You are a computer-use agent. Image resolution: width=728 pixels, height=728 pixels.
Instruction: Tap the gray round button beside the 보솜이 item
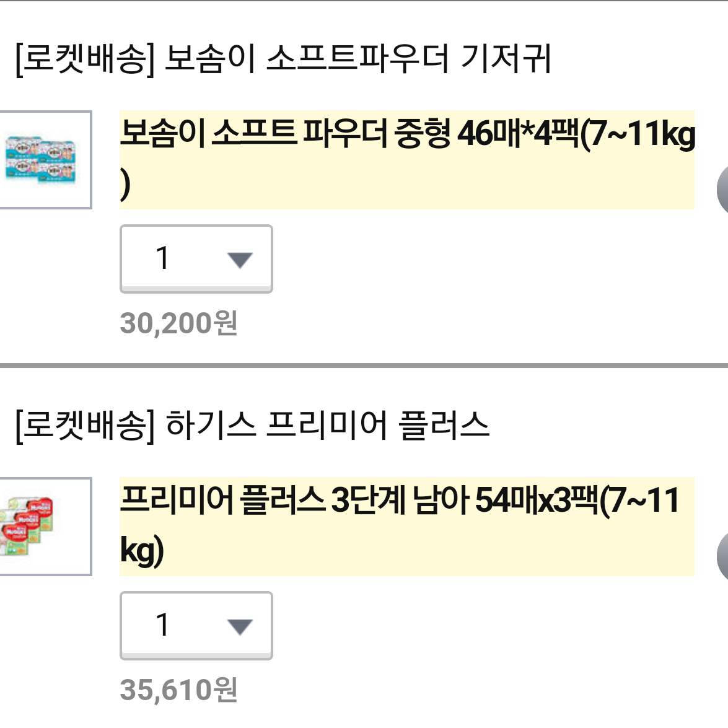pos(722,190)
